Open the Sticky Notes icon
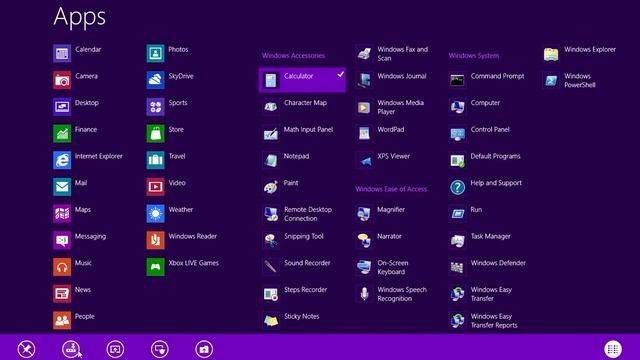 (271, 320)
